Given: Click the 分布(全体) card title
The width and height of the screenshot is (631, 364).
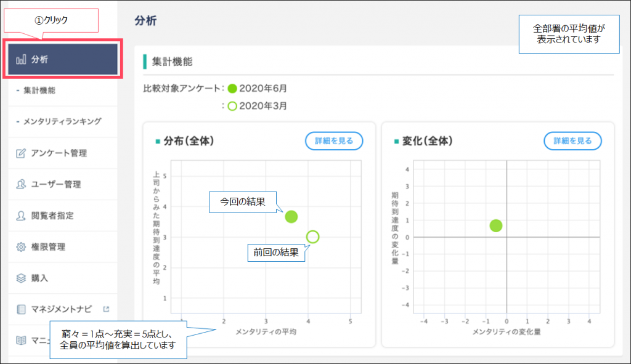Looking at the screenshot, I should [x=189, y=141].
